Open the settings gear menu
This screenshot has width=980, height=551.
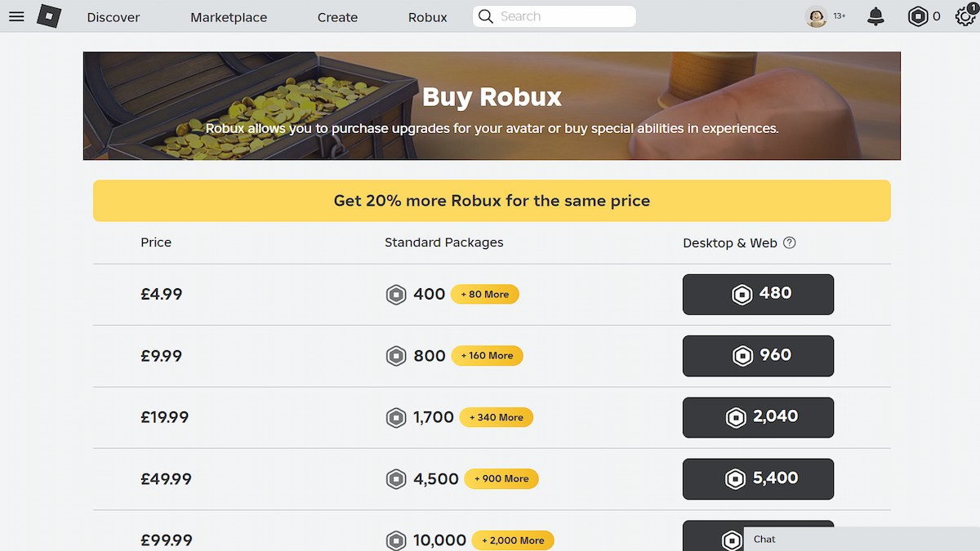tap(964, 16)
